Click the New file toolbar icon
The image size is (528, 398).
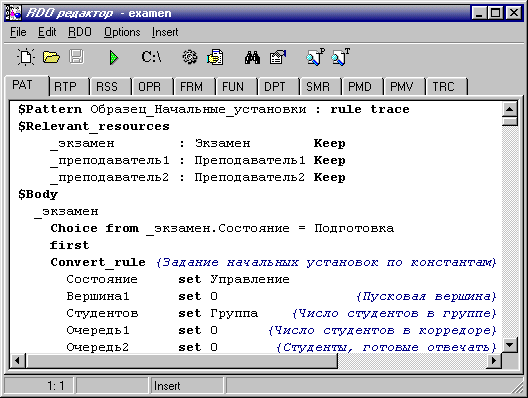(x=26, y=57)
